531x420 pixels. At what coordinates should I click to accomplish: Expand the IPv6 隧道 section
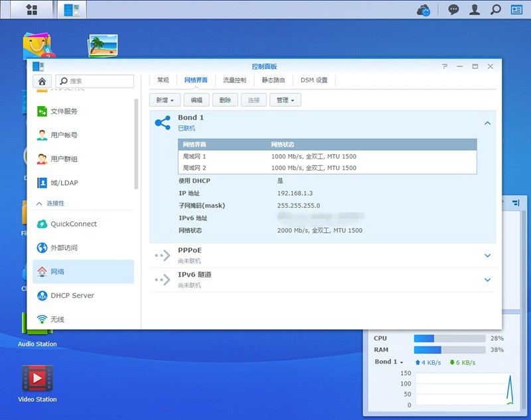tap(487, 280)
